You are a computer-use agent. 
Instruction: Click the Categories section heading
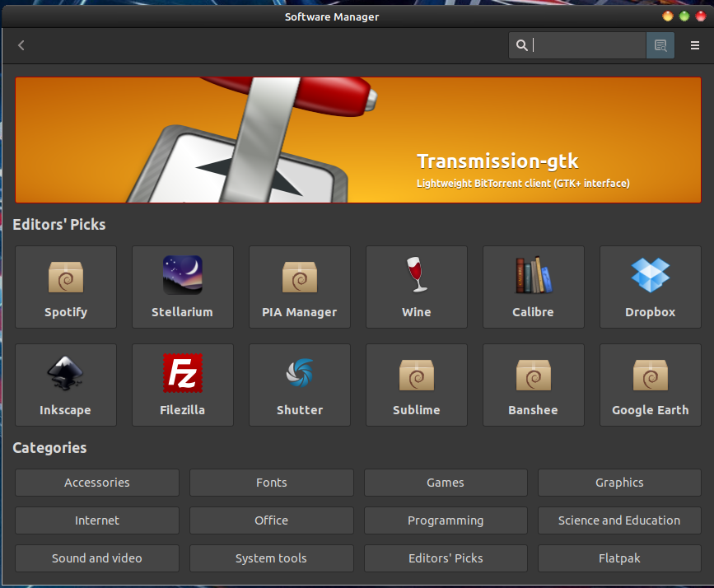coord(49,448)
